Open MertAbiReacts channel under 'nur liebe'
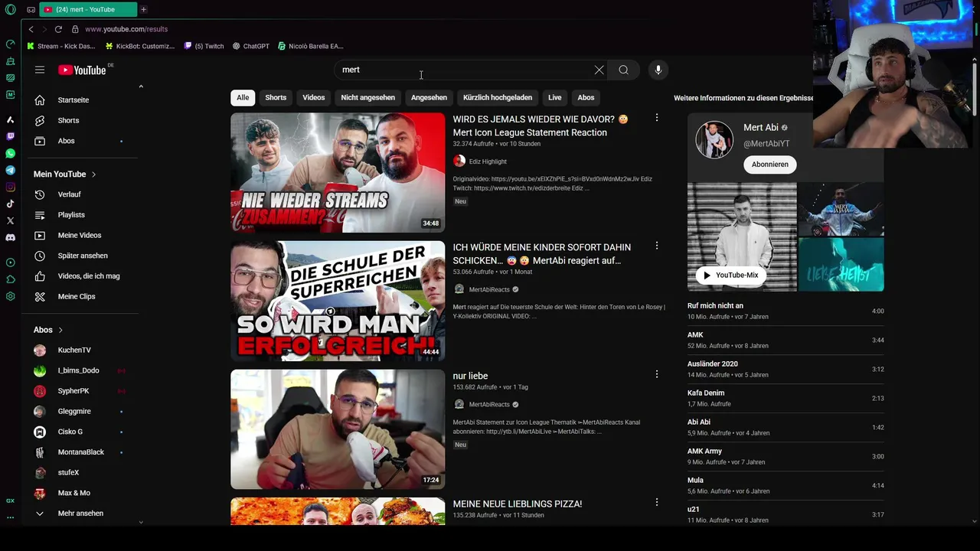This screenshot has width=980, height=551. coord(489,404)
